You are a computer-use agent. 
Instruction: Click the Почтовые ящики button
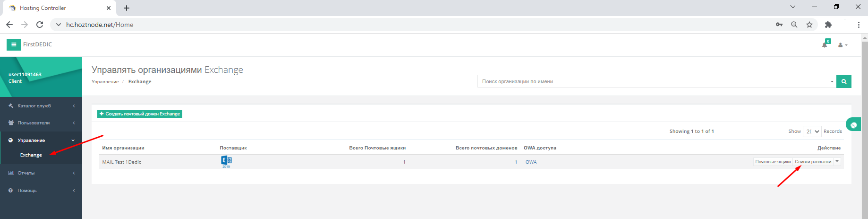point(773,162)
